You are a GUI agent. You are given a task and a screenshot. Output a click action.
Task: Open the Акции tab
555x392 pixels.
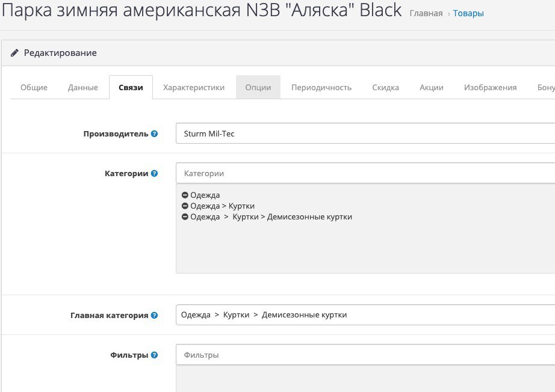432,87
